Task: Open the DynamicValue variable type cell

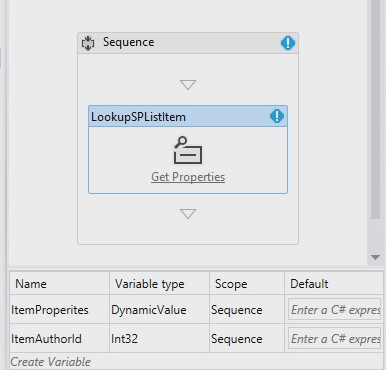Action: pyautogui.click(x=159, y=310)
